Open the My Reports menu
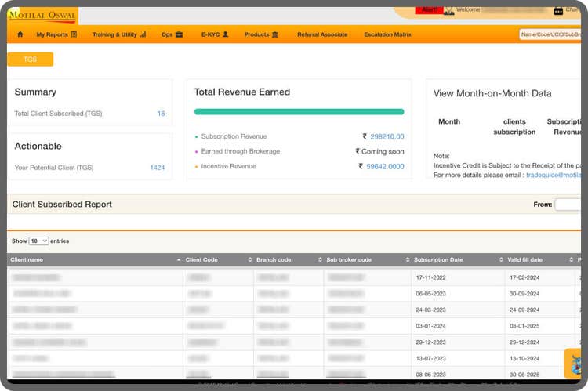The image size is (588, 391). click(x=56, y=34)
